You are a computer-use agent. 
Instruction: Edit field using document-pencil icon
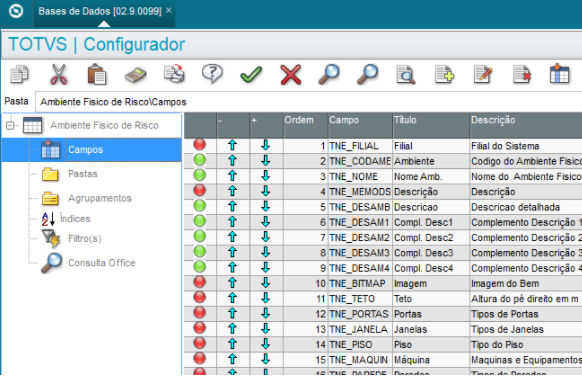tap(483, 74)
